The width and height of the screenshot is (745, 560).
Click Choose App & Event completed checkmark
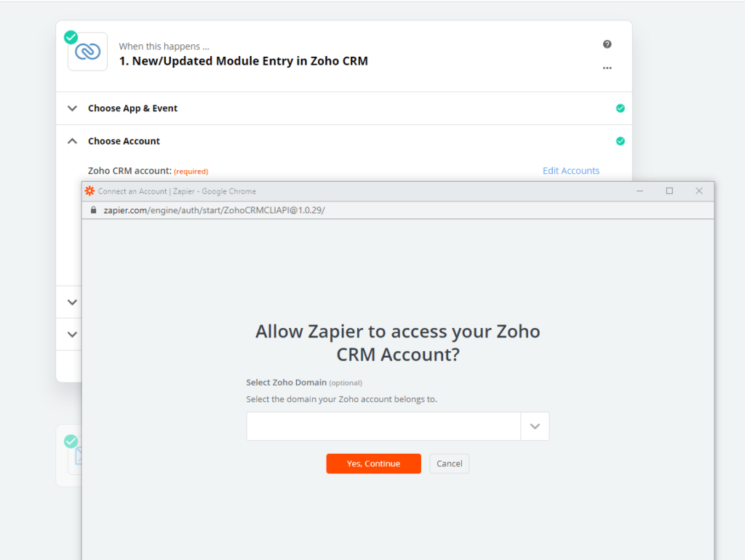click(620, 108)
